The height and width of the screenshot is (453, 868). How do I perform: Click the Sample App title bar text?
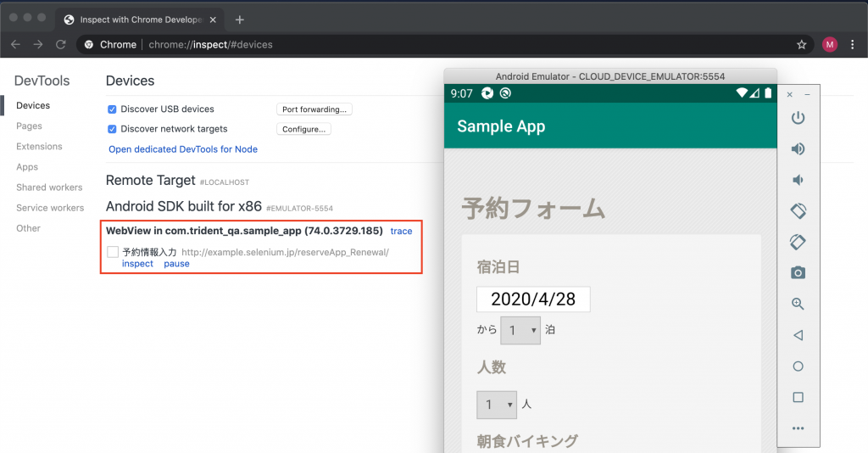click(x=501, y=126)
